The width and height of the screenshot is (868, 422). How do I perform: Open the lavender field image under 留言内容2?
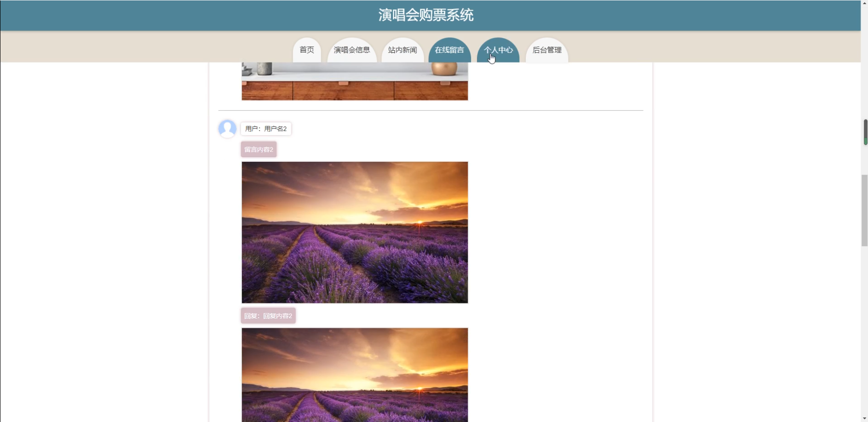(x=355, y=232)
